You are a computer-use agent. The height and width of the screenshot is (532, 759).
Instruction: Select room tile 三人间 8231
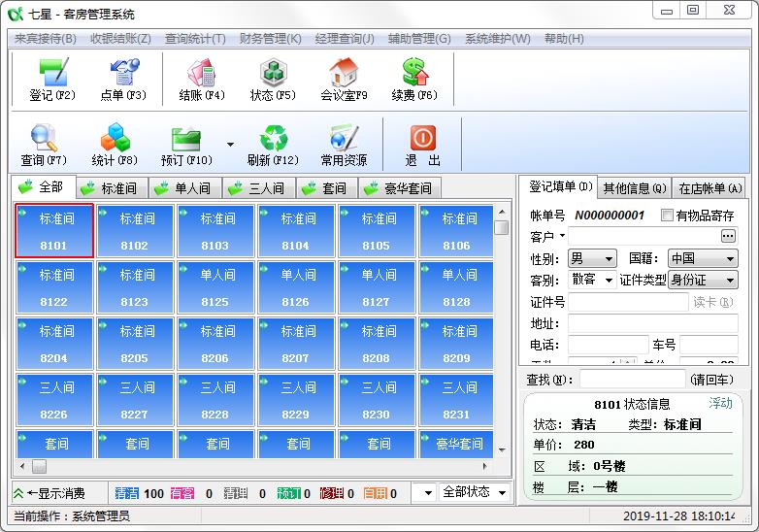(x=457, y=399)
